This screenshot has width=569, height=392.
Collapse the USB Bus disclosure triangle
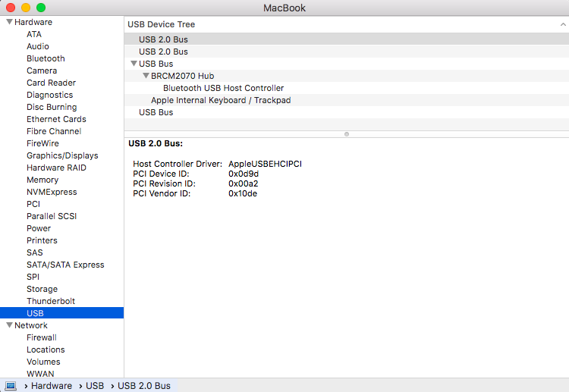click(134, 64)
